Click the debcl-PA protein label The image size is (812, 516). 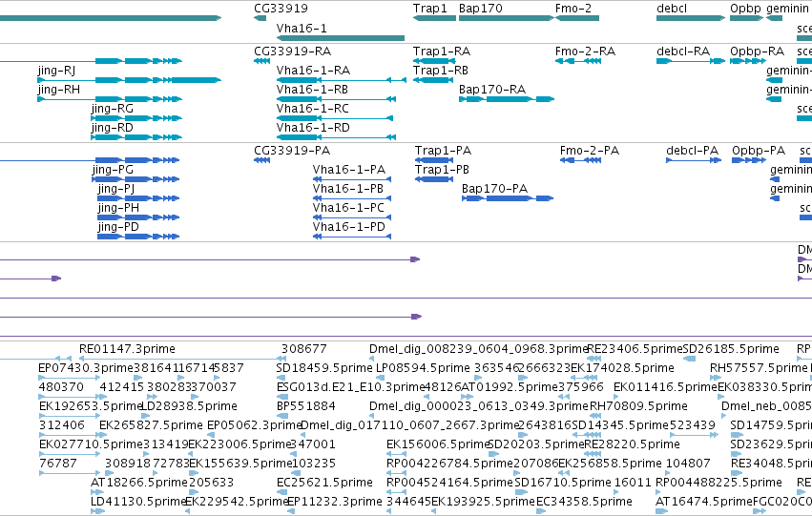coord(693,151)
